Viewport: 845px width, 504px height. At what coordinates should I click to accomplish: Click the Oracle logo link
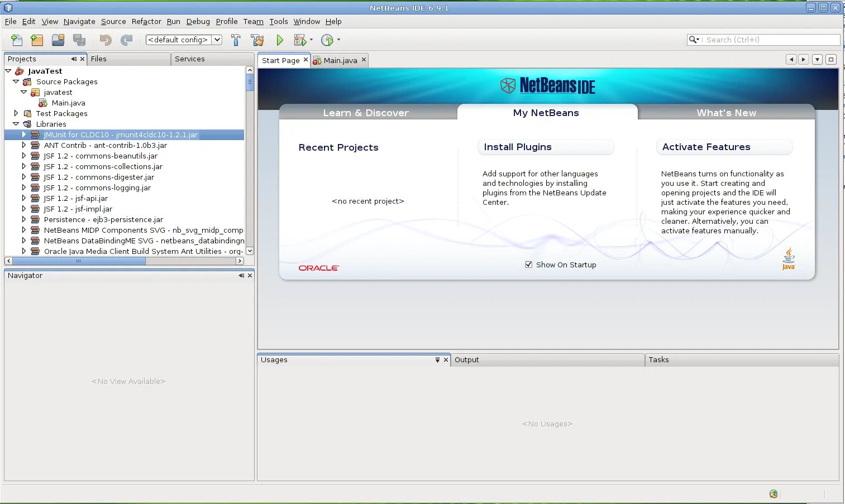tap(318, 268)
